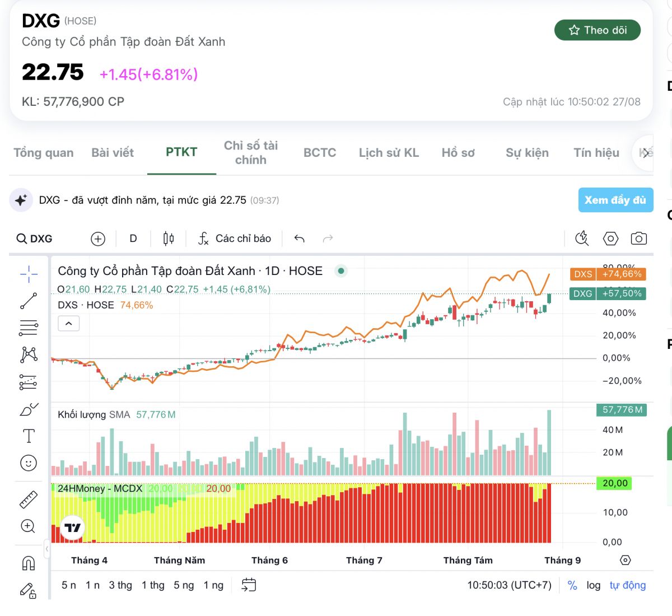This screenshot has height=616, width=672.
Task: Undo the last chart action
Action: tap(300, 239)
